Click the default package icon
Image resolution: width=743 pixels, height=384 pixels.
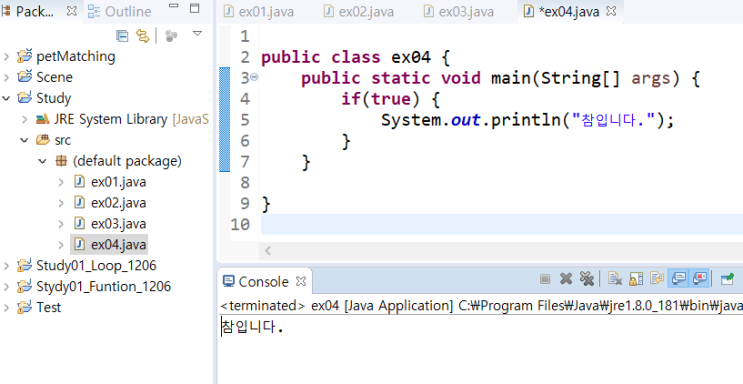point(61,161)
